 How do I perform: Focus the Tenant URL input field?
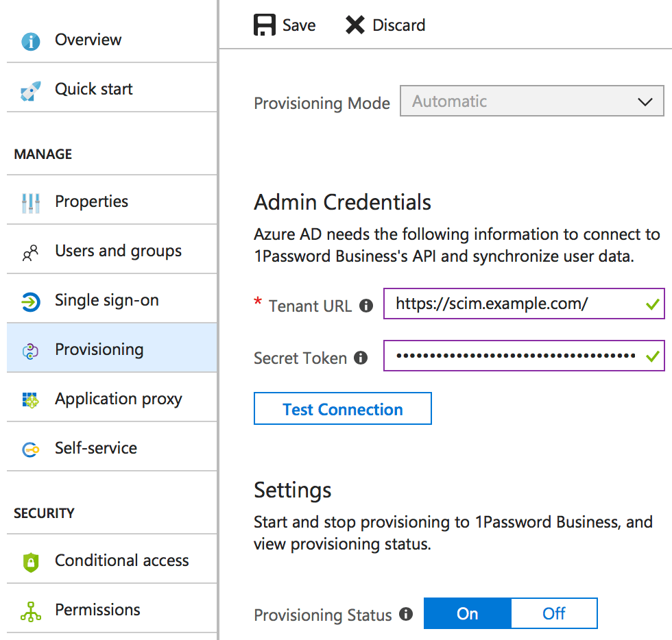pyautogui.click(x=524, y=304)
